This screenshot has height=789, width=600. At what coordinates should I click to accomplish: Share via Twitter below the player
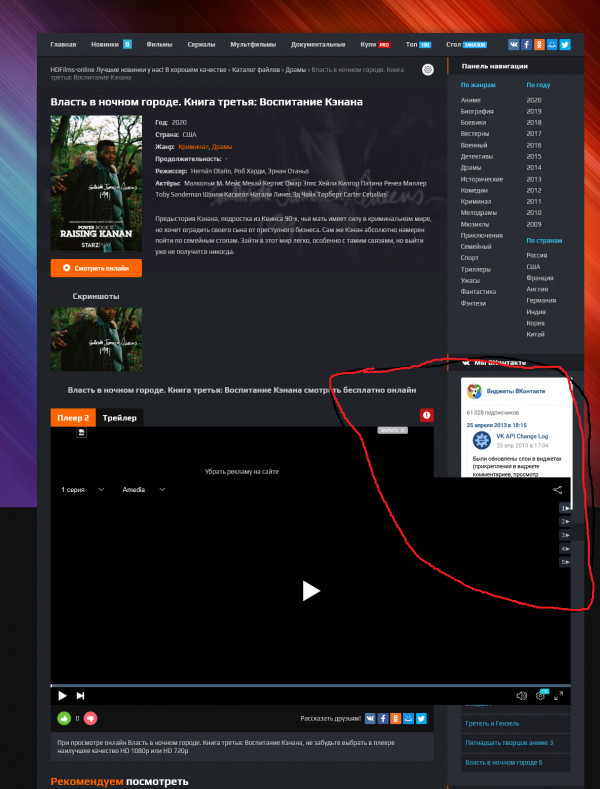422,719
